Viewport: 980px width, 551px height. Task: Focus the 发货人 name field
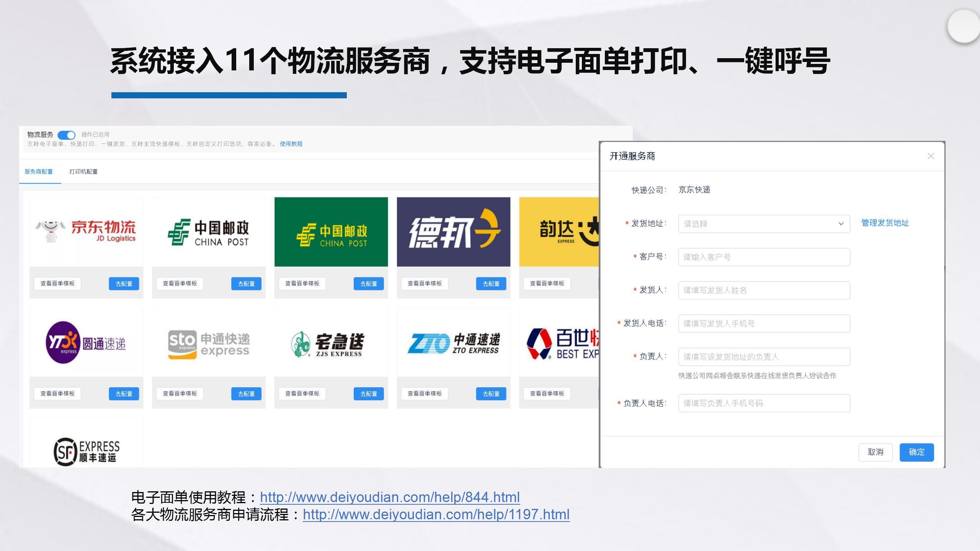click(764, 290)
